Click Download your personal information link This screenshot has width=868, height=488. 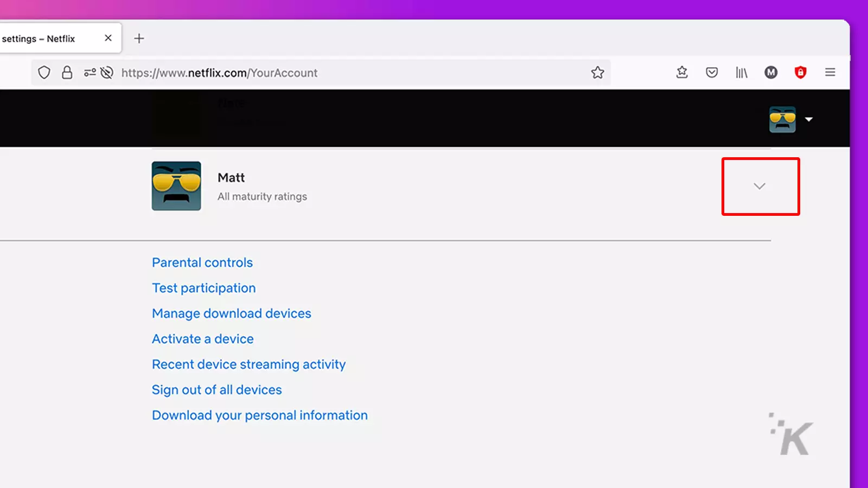[x=260, y=415]
